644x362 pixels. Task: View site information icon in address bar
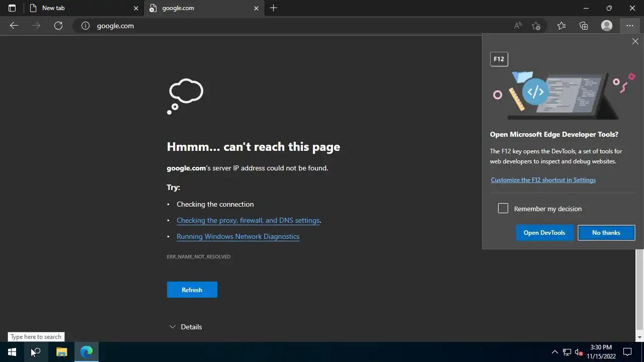coord(86,26)
